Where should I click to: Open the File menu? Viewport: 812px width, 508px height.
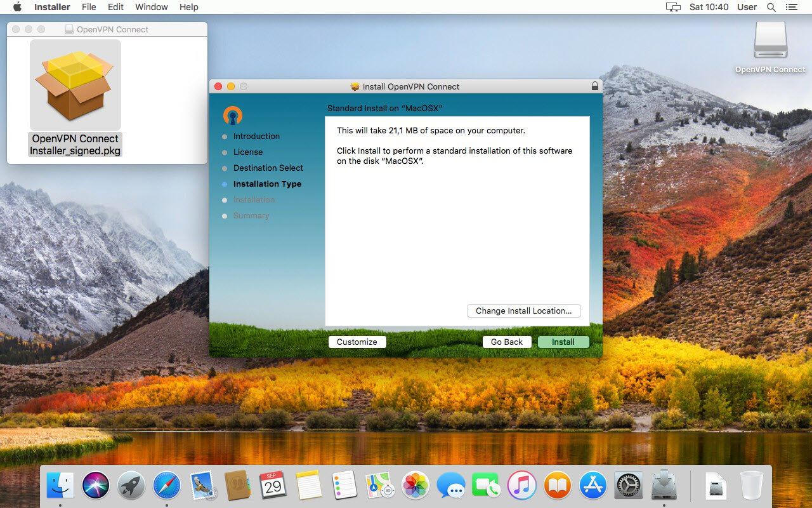click(89, 7)
